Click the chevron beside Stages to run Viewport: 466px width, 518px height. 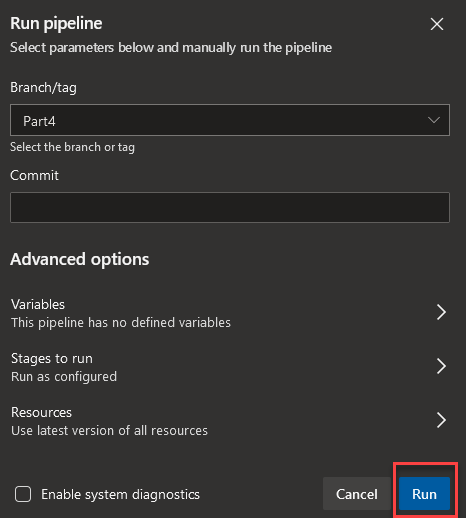(x=441, y=366)
